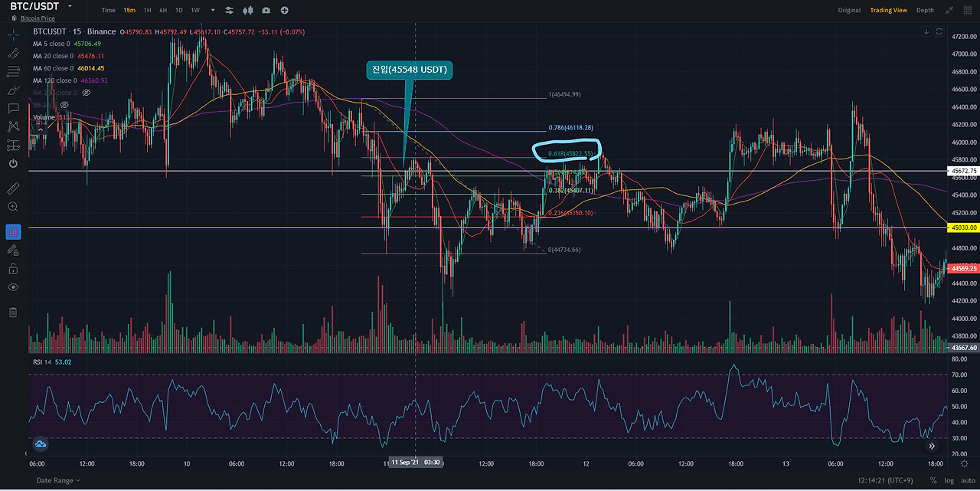Screen dimensions: 980x491
Task: Open the Bitcoin Price link
Action: click(x=38, y=18)
